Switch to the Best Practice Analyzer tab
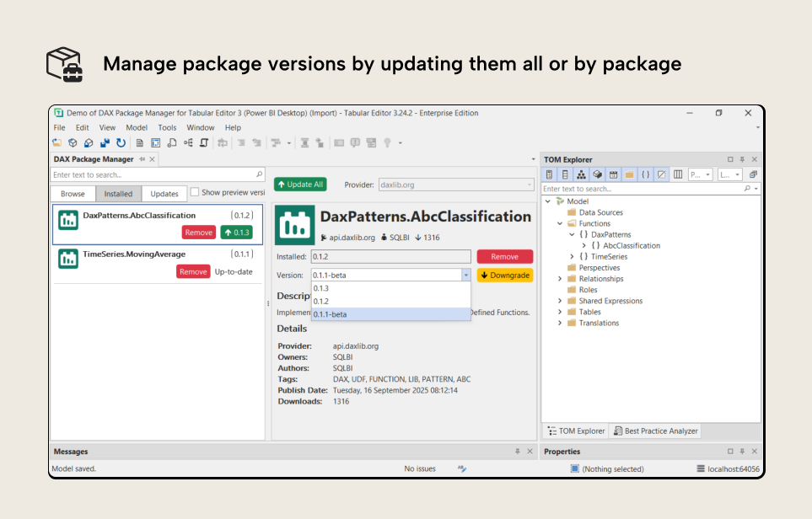The height and width of the screenshot is (519, 812). 656,431
